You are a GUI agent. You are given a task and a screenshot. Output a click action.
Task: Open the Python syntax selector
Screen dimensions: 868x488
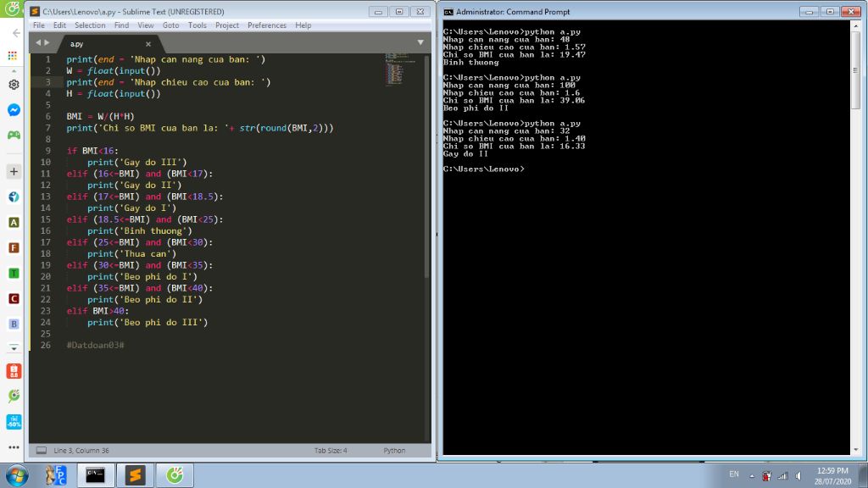pos(394,451)
